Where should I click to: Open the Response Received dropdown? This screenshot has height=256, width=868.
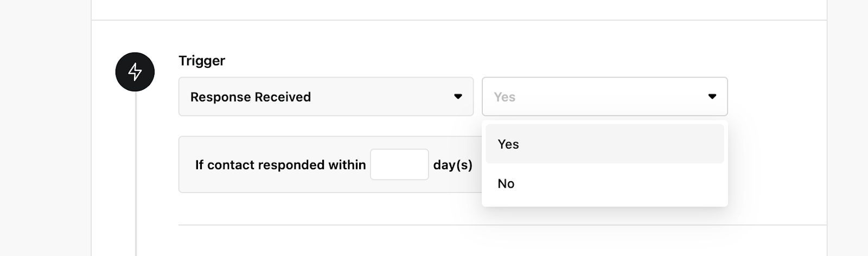pos(326,97)
